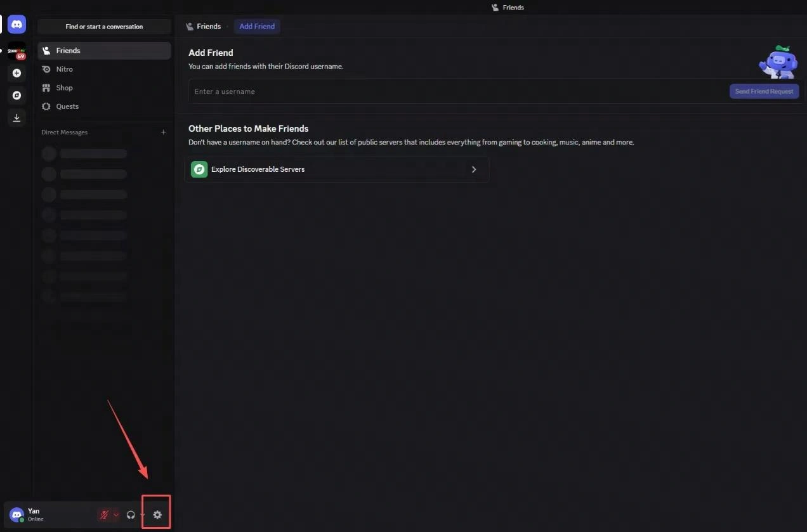Click Other Places to Make Friends heading
The height and width of the screenshot is (532, 807).
pos(248,128)
